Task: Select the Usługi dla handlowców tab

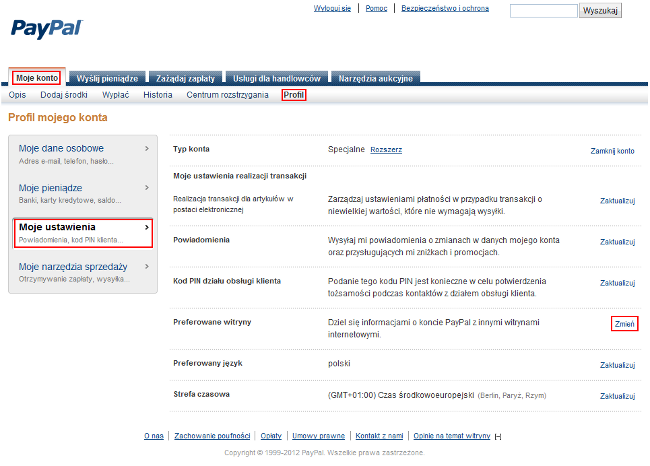Action: (x=277, y=78)
